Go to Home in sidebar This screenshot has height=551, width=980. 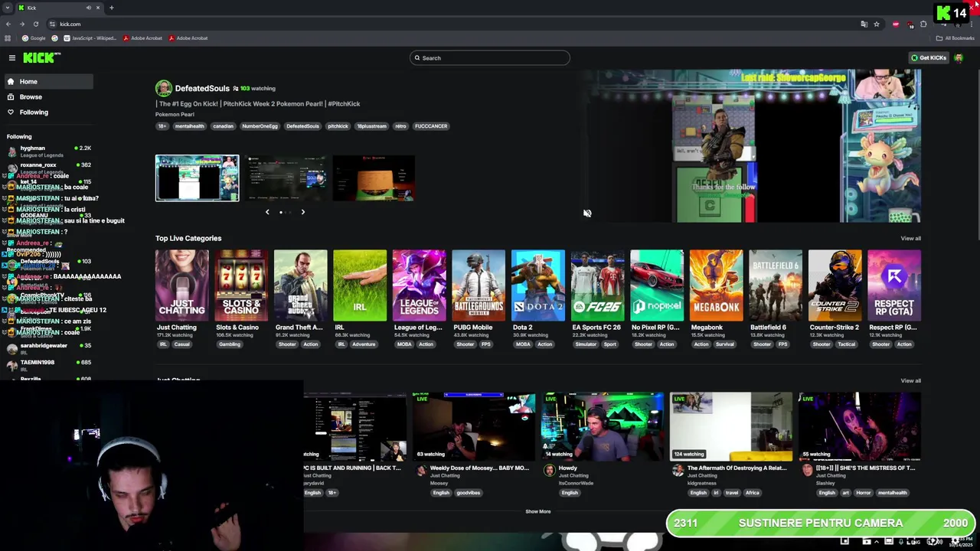click(x=47, y=81)
